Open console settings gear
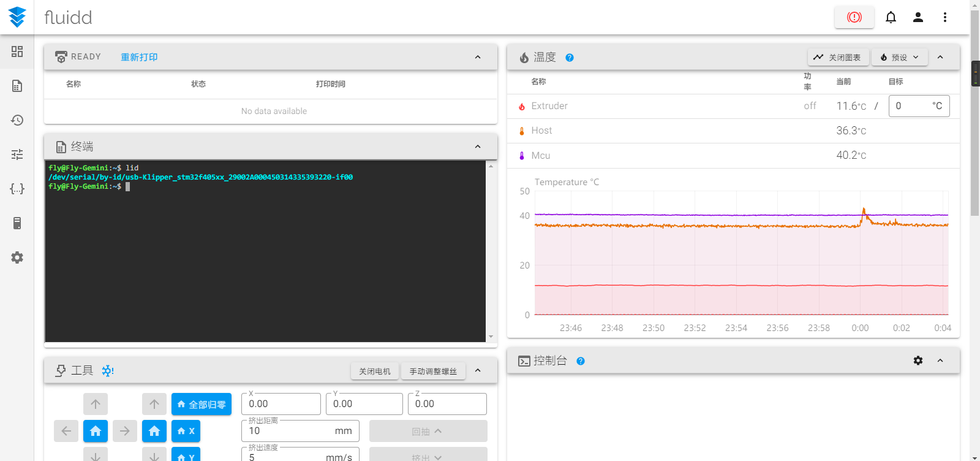Viewport: 980px width, 461px height. point(918,360)
